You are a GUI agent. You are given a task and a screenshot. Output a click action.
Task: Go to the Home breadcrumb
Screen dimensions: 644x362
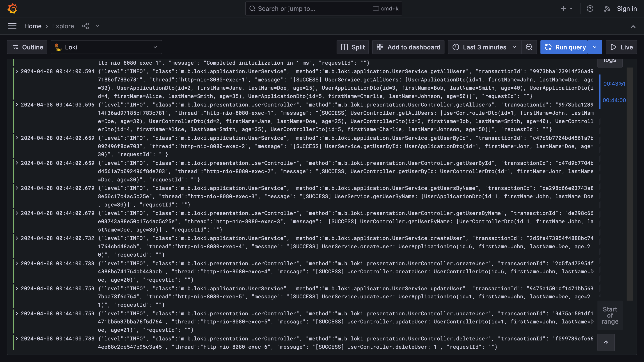pos(33,26)
